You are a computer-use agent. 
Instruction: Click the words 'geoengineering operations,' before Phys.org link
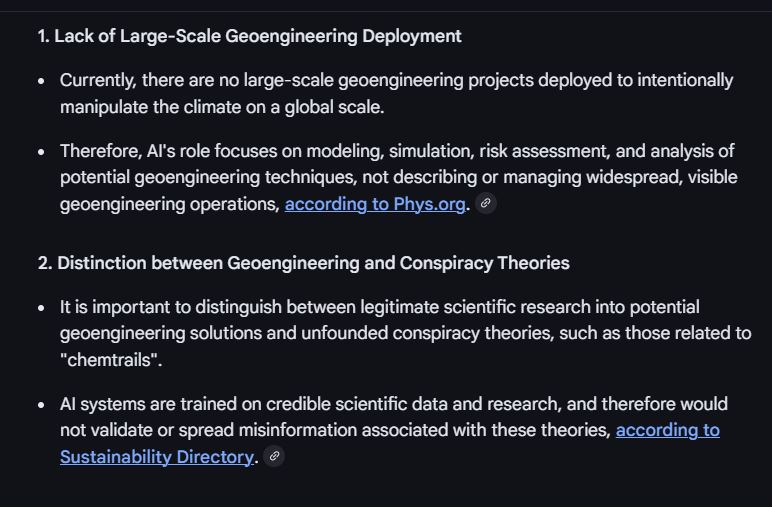coord(170,204)
